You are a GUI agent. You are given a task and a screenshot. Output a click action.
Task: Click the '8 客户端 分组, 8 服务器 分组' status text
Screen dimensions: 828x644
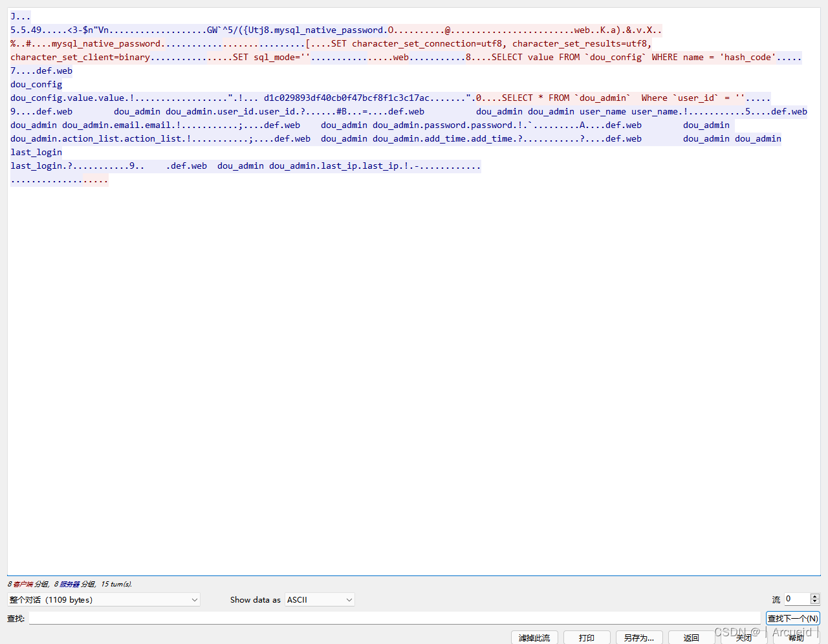pyautogui.click(x=52, y=584)
